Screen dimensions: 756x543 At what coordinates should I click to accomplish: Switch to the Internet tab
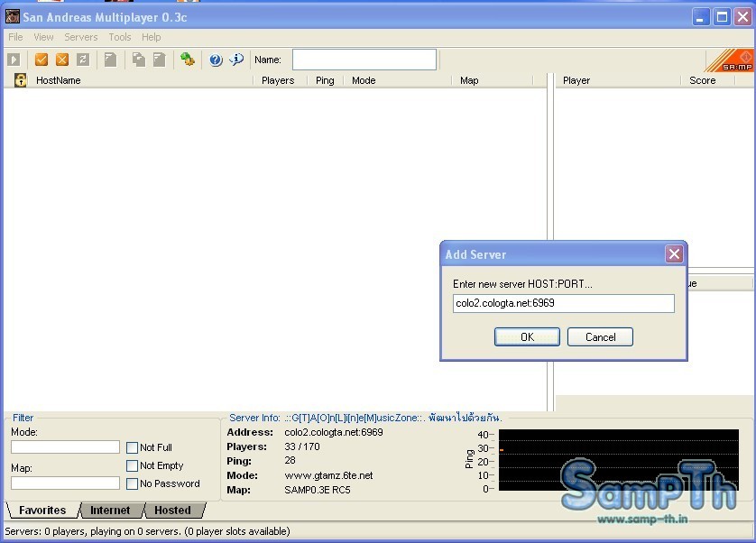[x=110, y=511]
